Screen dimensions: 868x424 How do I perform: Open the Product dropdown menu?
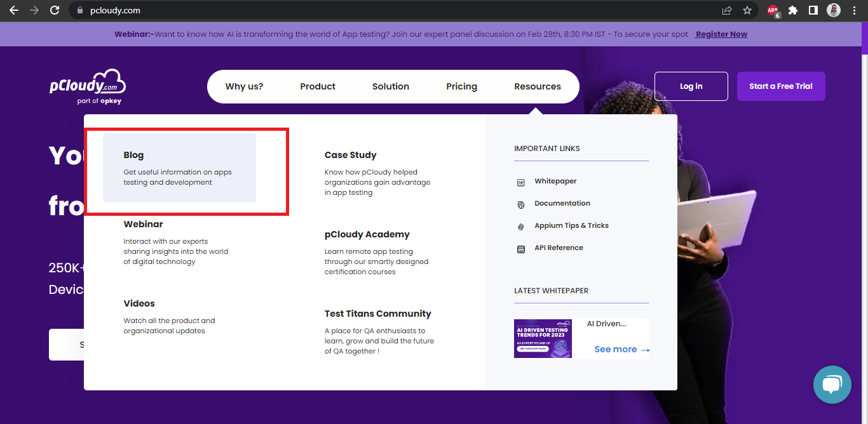point(318,86)
